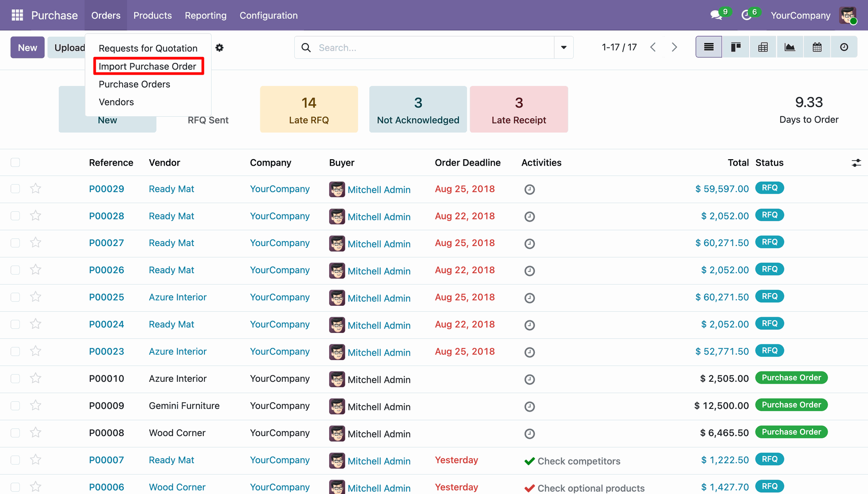Go to the next page of records
This screenshot has height=494, width=868.
coord(674,47)
